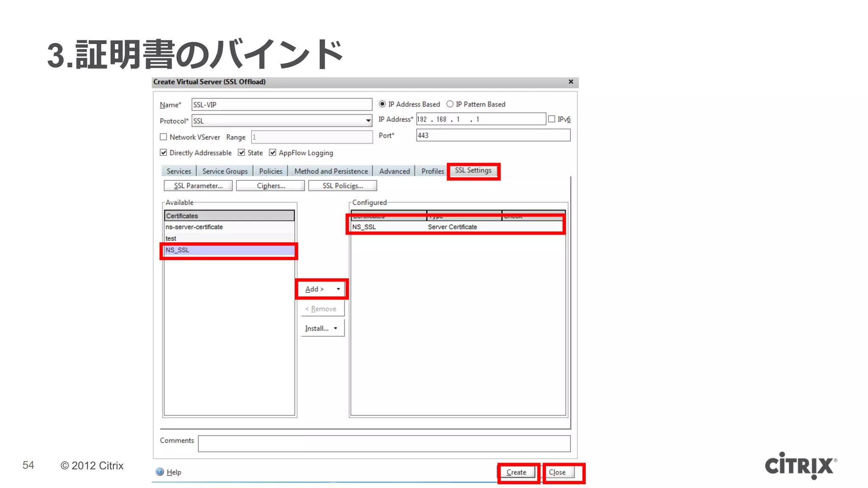The height and width of the screenshot is (488, 868).
Task: Toggle Network VServer checkbox
Action: point(163,137)
